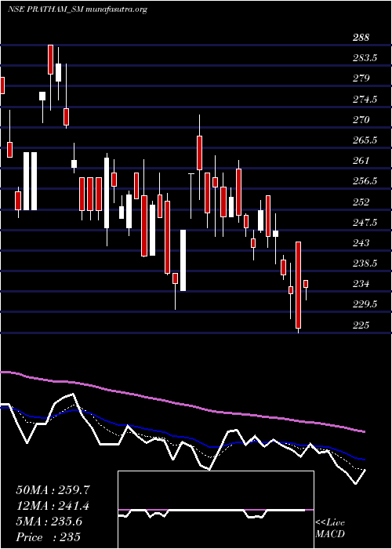Select the 265.5 price axis label
392x549 pixels.
coord(365,140)
